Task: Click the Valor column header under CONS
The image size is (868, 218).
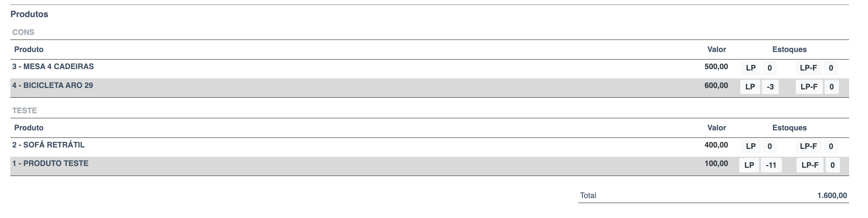Action: click(716, 50)
